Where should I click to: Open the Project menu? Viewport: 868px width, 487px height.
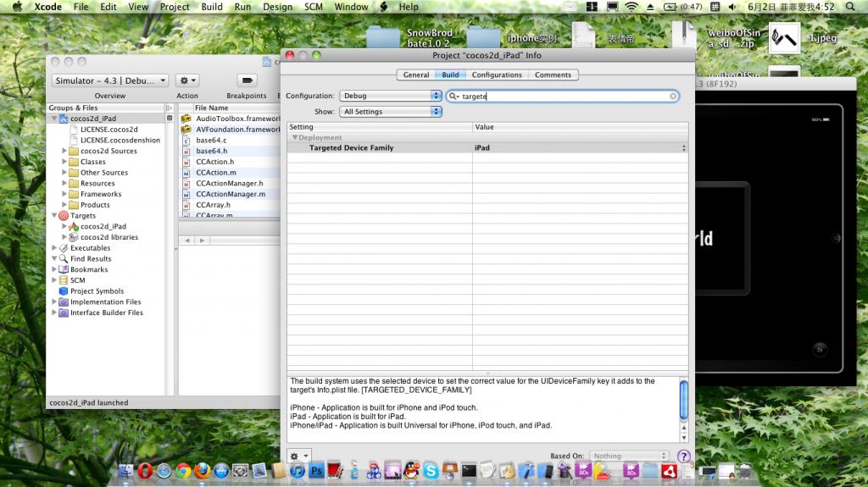[175, 7]
